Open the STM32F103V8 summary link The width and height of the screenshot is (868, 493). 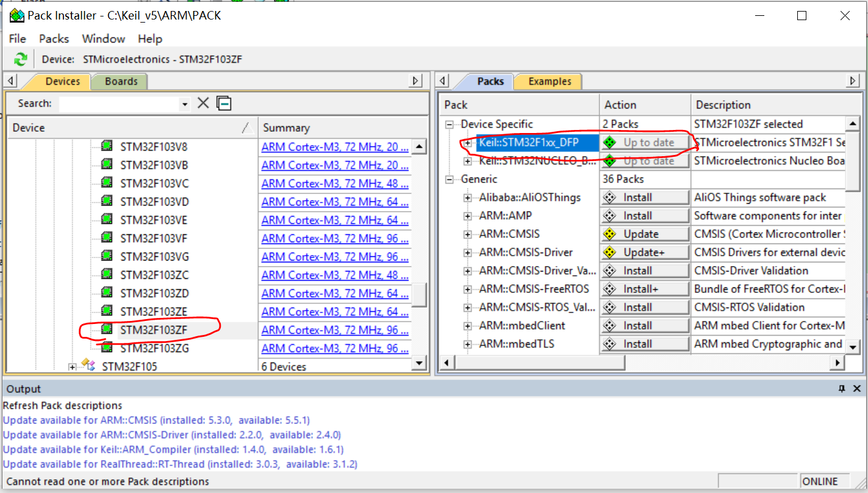[x=335, y=147]
